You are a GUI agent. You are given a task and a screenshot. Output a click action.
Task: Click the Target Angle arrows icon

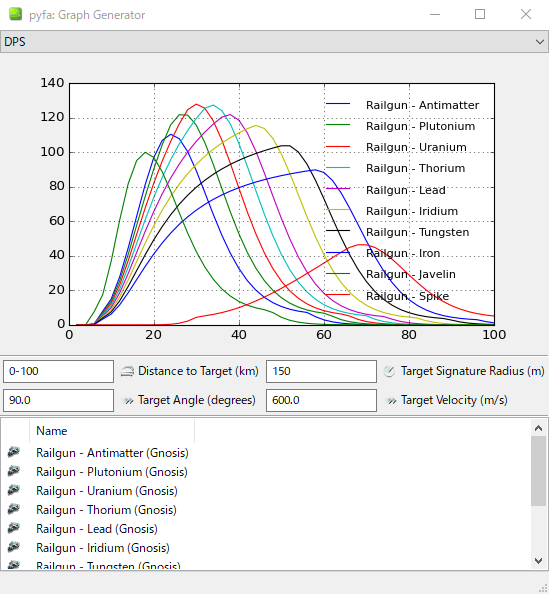129,400
